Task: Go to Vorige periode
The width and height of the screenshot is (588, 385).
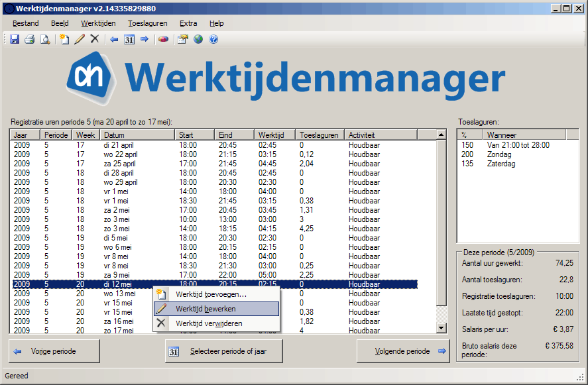Action: (x=54, y=351)
